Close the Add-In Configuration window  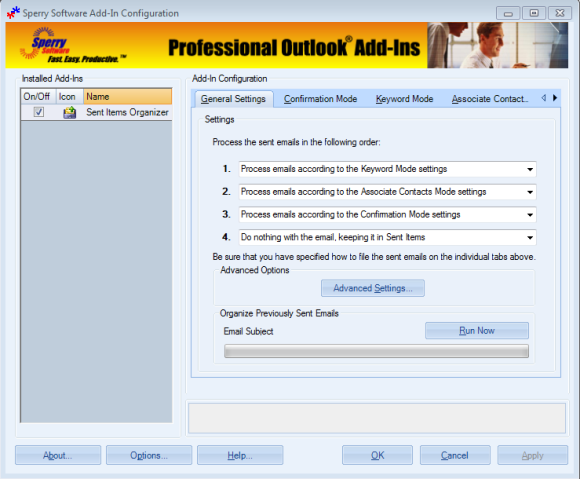560,13
